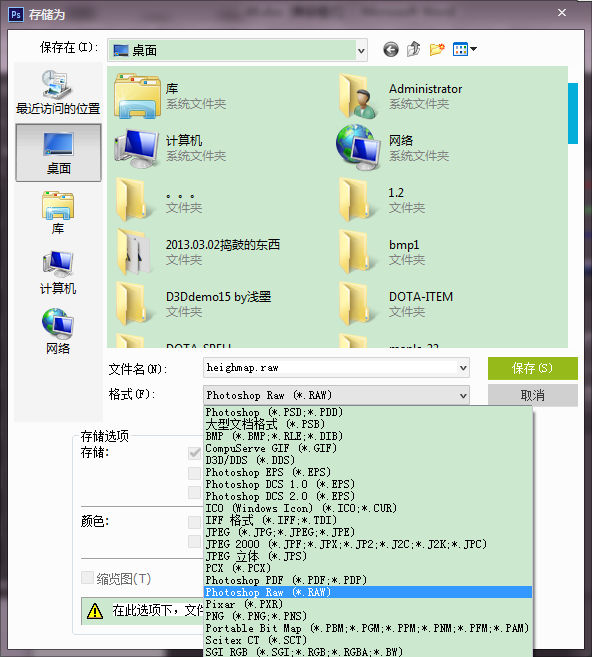Screen dimensions: 592x657
Task: Toggle the third checkbox under 存储
Action: tap(194, 492)
